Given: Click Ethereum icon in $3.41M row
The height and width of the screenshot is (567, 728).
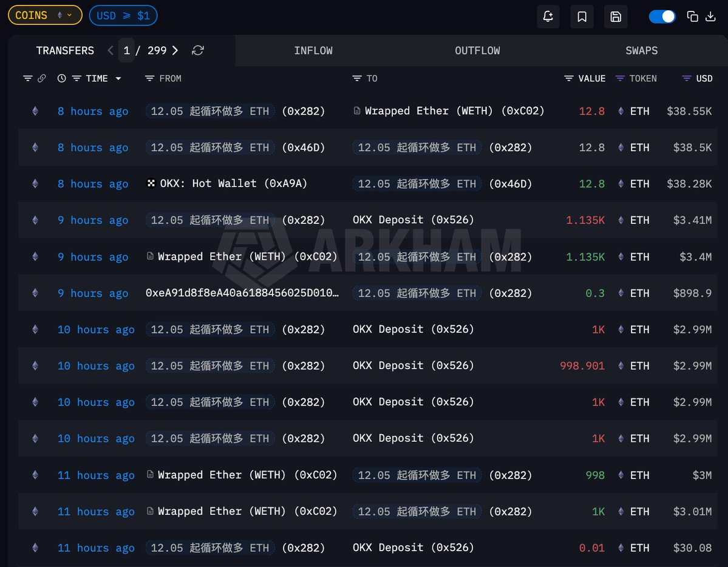Looking at the screenshot, I should tap(35, 220).
